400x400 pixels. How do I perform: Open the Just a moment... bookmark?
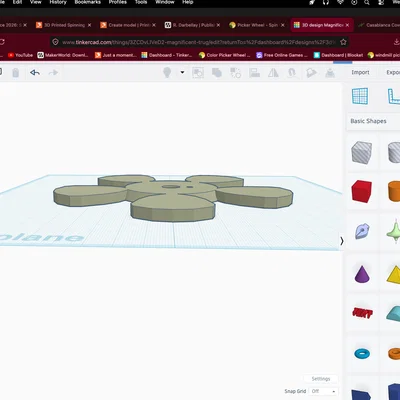coord(115,55)
